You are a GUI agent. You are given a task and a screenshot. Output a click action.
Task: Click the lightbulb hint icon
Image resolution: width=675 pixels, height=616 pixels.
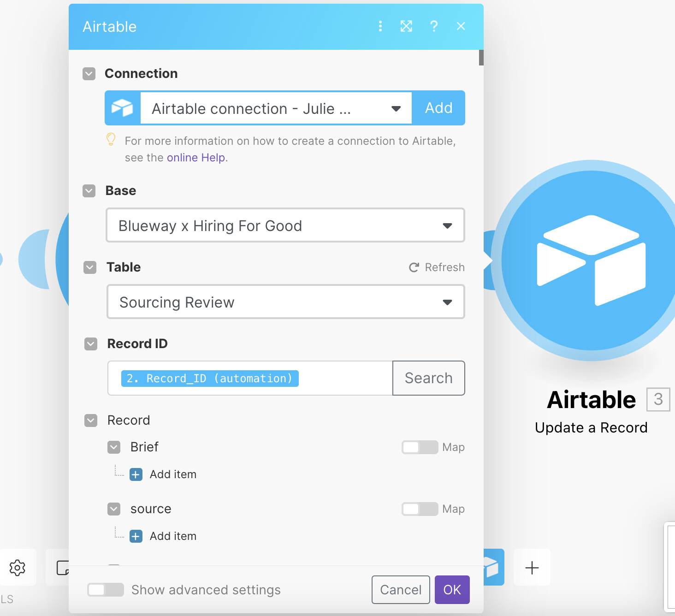[x=111, y=139]
